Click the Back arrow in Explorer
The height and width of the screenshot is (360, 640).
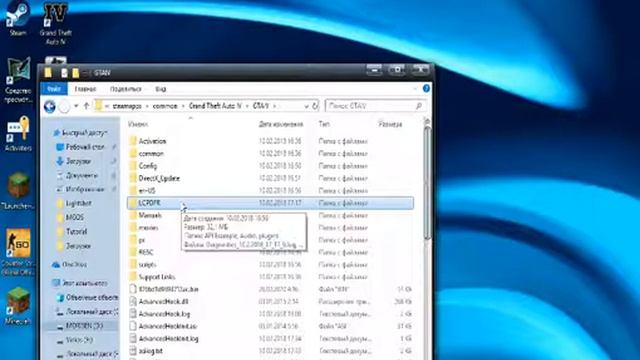tap(50, 107)
